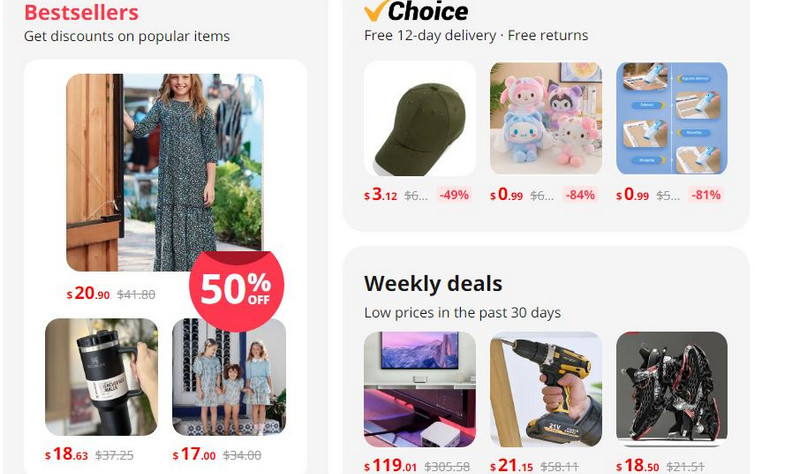Click the $119.01 price label
This screenshot has height=474, width=800.
390,466
